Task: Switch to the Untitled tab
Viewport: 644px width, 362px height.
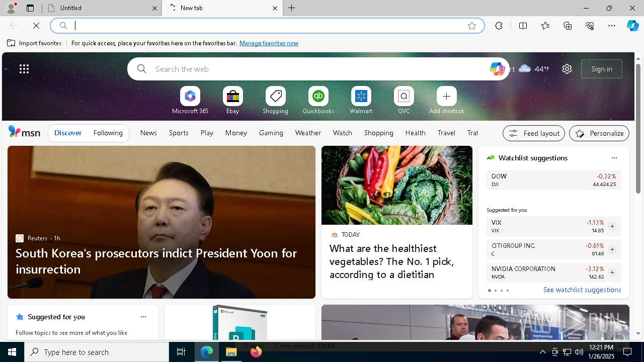Action: [x=101, y=8]
